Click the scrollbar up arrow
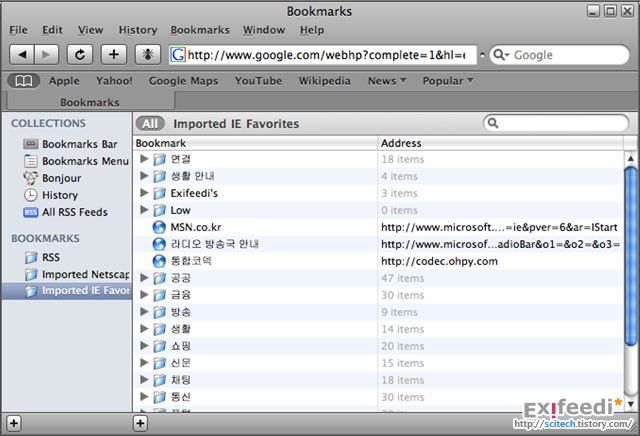The width and height of the screenshot is (640, 436). click(631, 158)
